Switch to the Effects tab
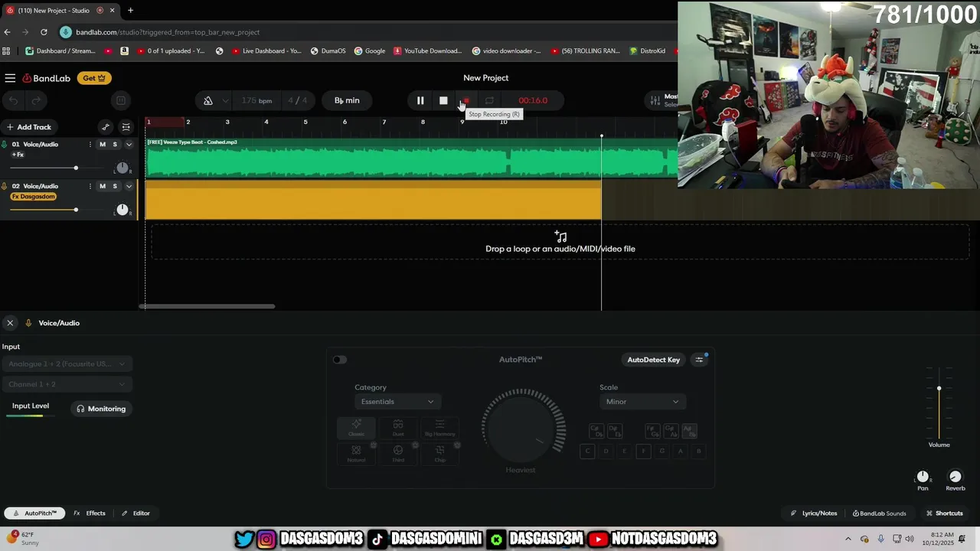Viewport: 980px width, 551px height. (90, 514)
